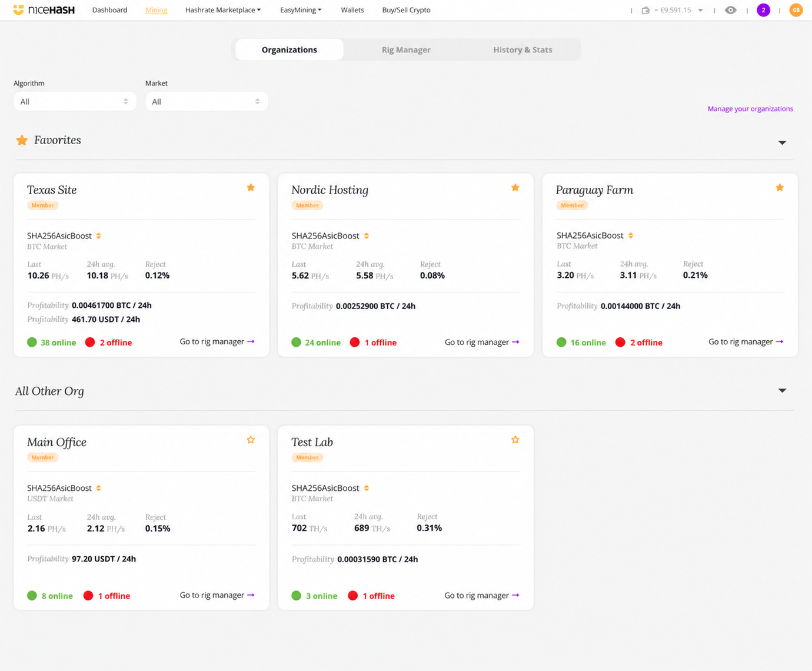Open the GB user avatar menu
Viewport: 812px width, 671px height.
[x=796, y=10]
